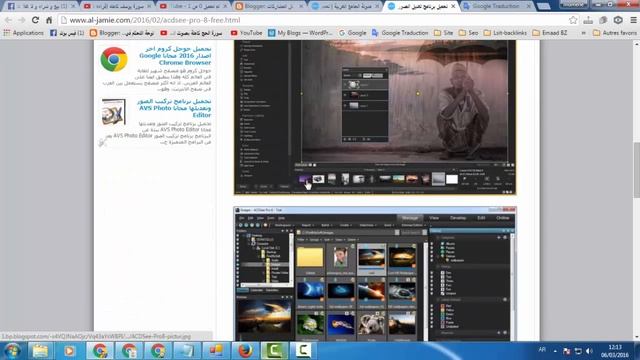Image resolution: width=640 pixels, height=360 pixels.
Task: Open the My Blogs — WordPress bookmark
Action: click(300, 33)
